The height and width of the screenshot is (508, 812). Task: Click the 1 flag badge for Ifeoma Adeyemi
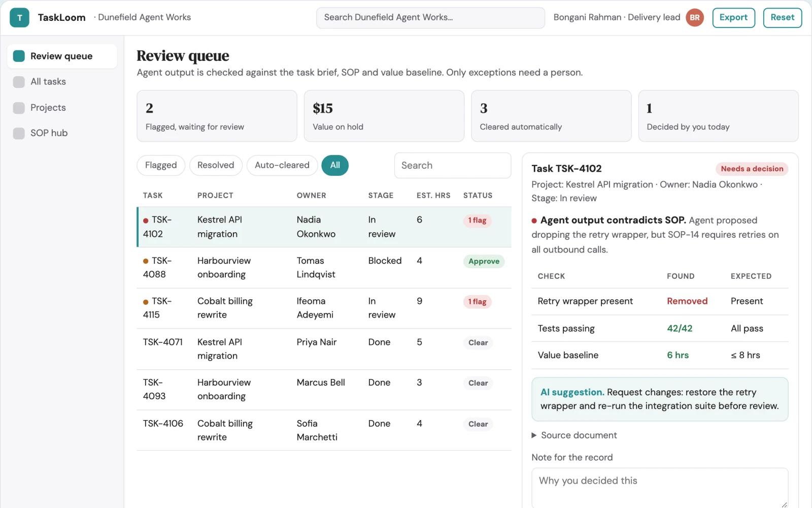click(477, 302)
